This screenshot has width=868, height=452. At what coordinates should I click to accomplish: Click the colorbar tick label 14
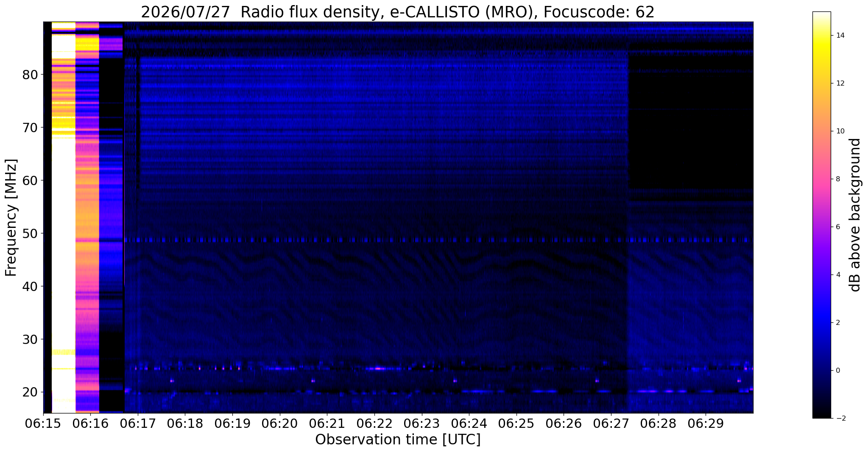(840, 36)
